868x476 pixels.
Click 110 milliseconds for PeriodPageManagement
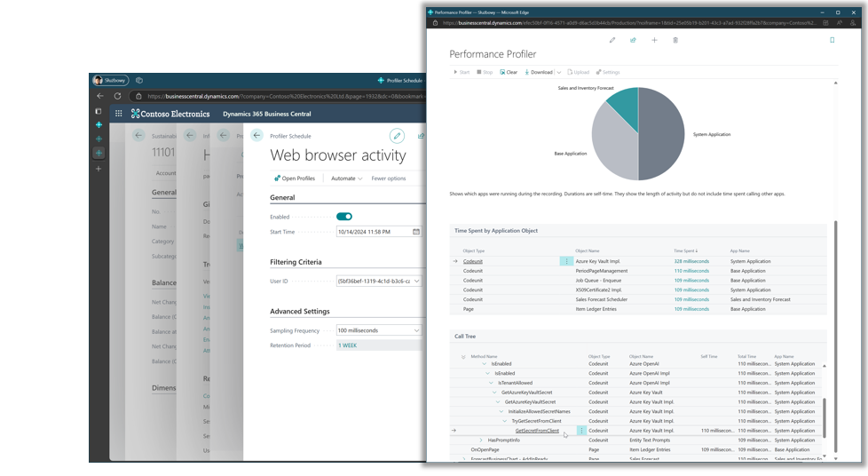[691, 271]
